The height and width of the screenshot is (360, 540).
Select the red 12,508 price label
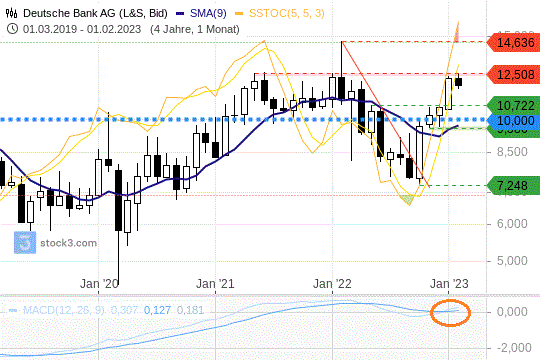(x=513, y=74)
